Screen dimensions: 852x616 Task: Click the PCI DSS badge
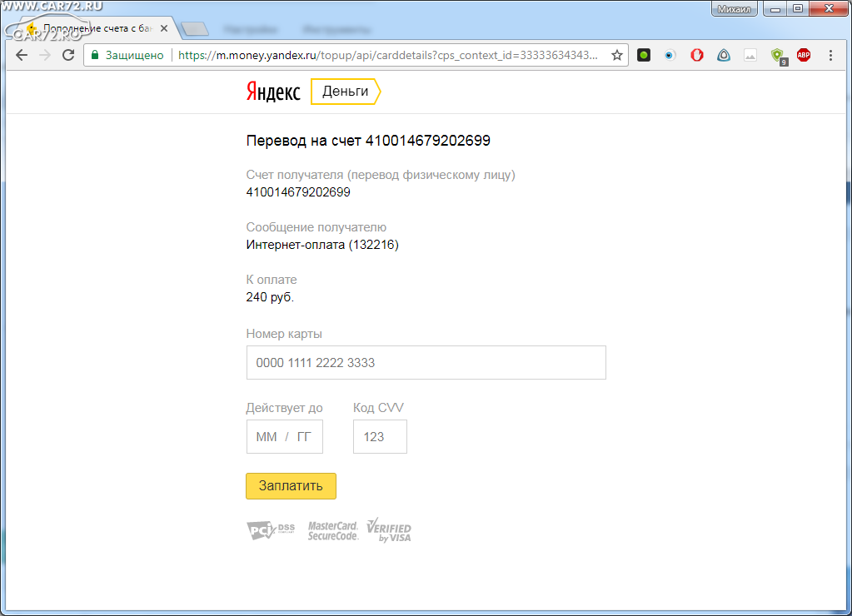[x=271, y=530]
